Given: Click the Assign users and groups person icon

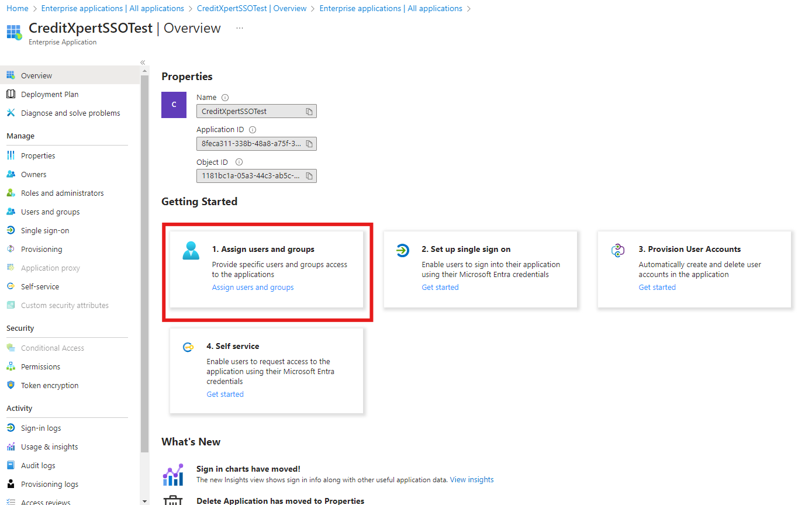Looking at the screenshot, I should pyautogui.click(x=191, y=251).
